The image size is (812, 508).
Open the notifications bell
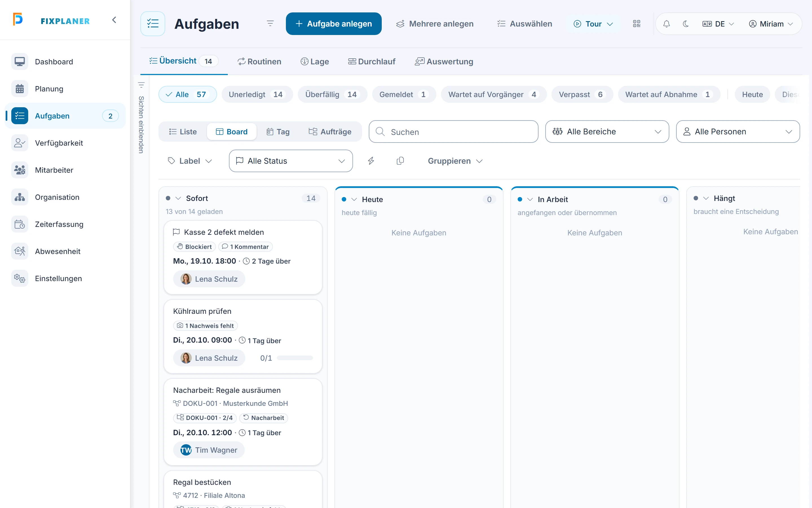point(667,24)
